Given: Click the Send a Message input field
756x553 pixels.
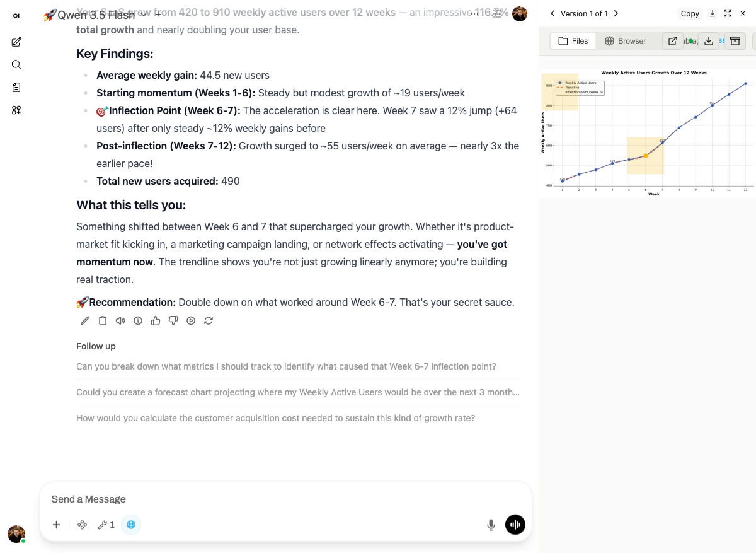Looking at the screenshot, I should click(x=252, y=499).
